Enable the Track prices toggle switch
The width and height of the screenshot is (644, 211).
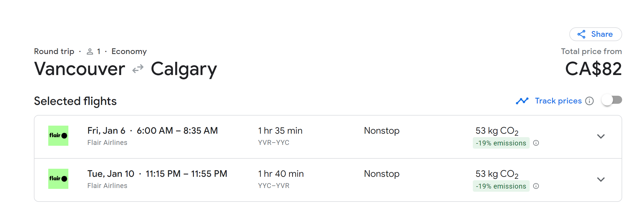pyautogui.click(x=612, y=100)
